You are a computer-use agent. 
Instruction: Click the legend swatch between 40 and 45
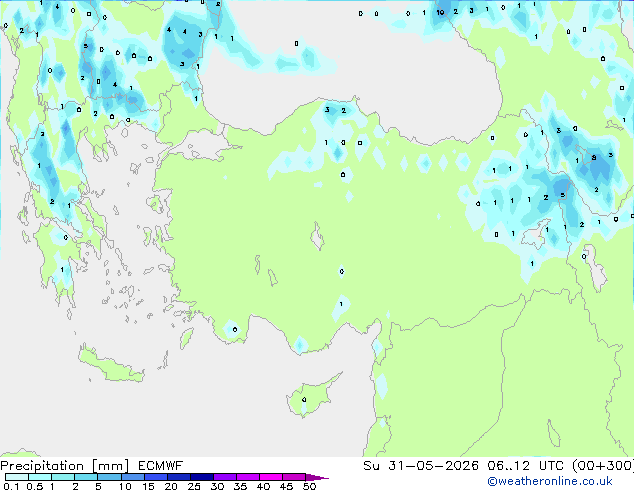271,477
